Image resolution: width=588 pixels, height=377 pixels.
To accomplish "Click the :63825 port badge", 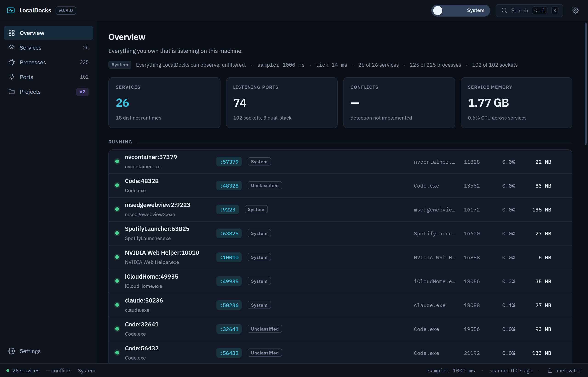I will tap(229, 233).
